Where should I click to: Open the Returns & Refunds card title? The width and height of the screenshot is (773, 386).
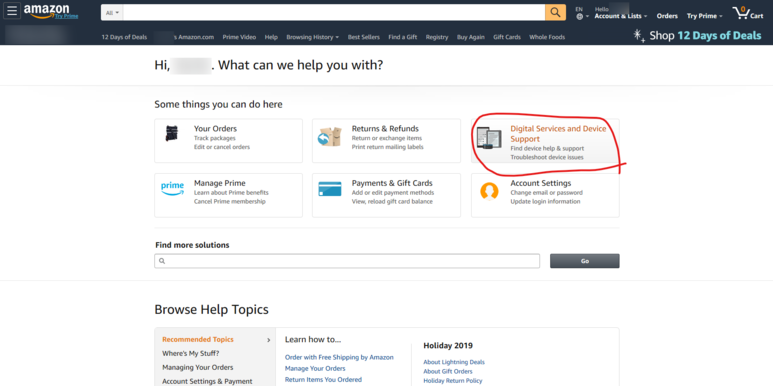tap(385, 129)
